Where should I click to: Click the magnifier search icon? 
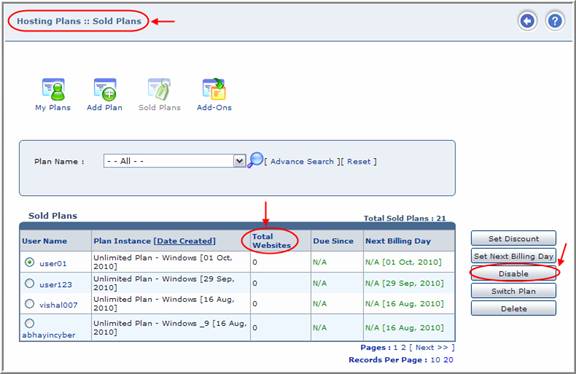pyautogui.click(x=255, y=160)
